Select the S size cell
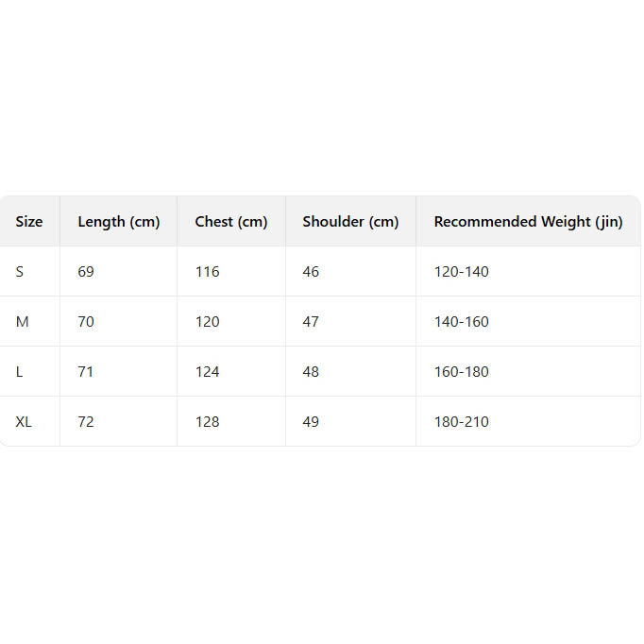The image size is (644, 644). coord(20,272)
